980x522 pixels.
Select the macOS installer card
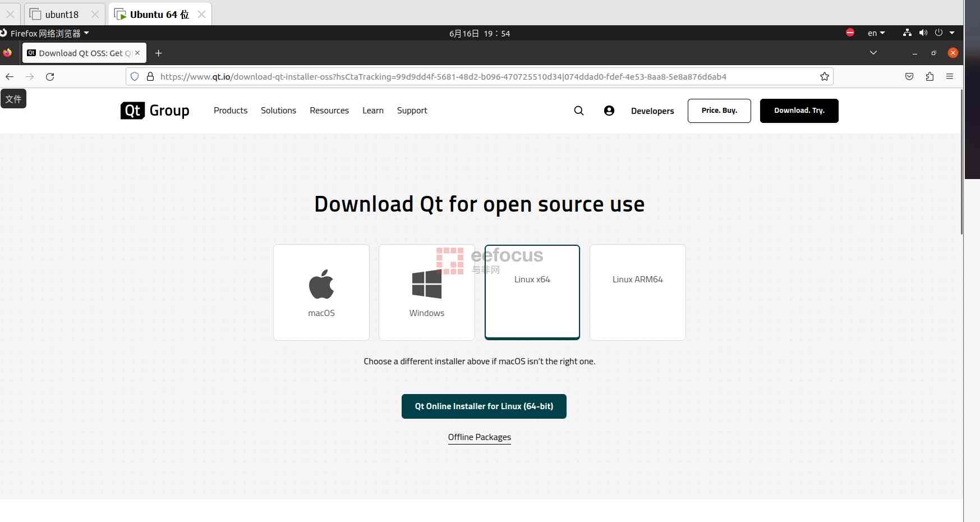tap(321, 292)
